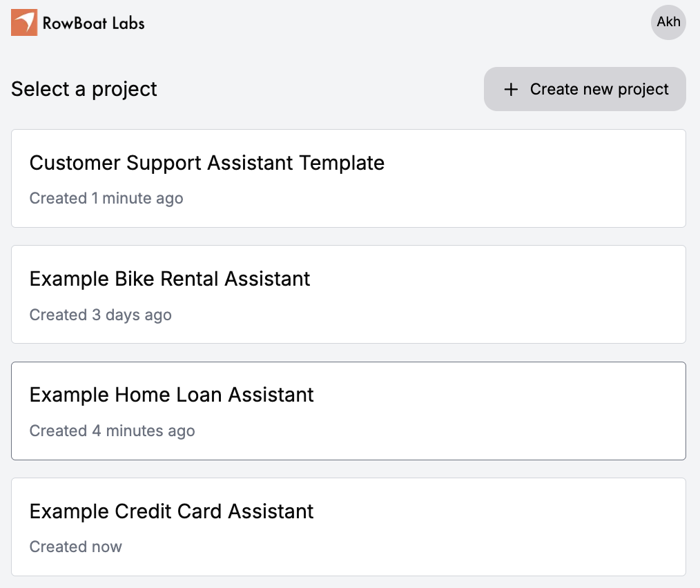Screen dimensions: 700x588
Task: Select the Customer Support Assistant Template project
Action: coord(349,178)
